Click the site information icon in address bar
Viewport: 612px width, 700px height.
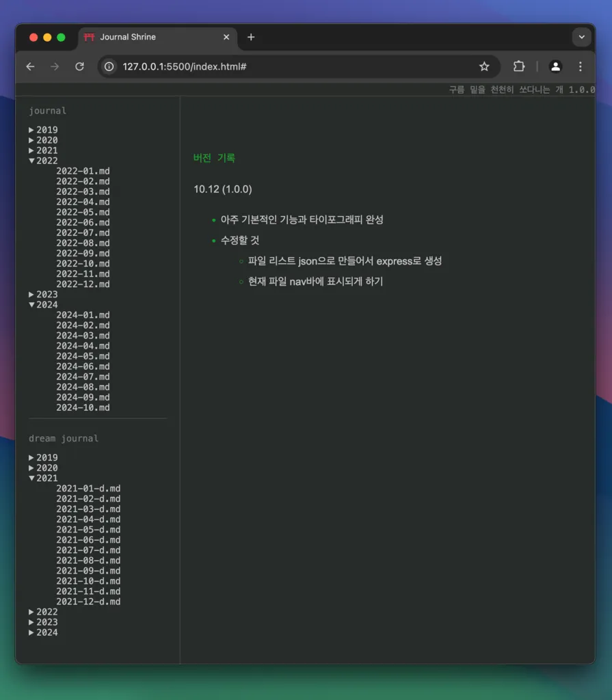pyautogui.click(x=110, y=66)
